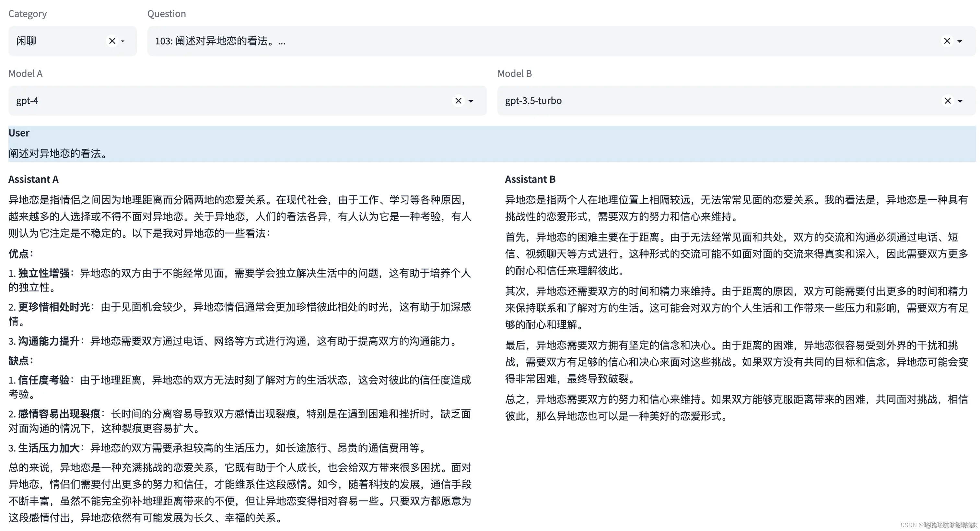
Task: Expand the Model B dropdown
Action: point(960,101)
